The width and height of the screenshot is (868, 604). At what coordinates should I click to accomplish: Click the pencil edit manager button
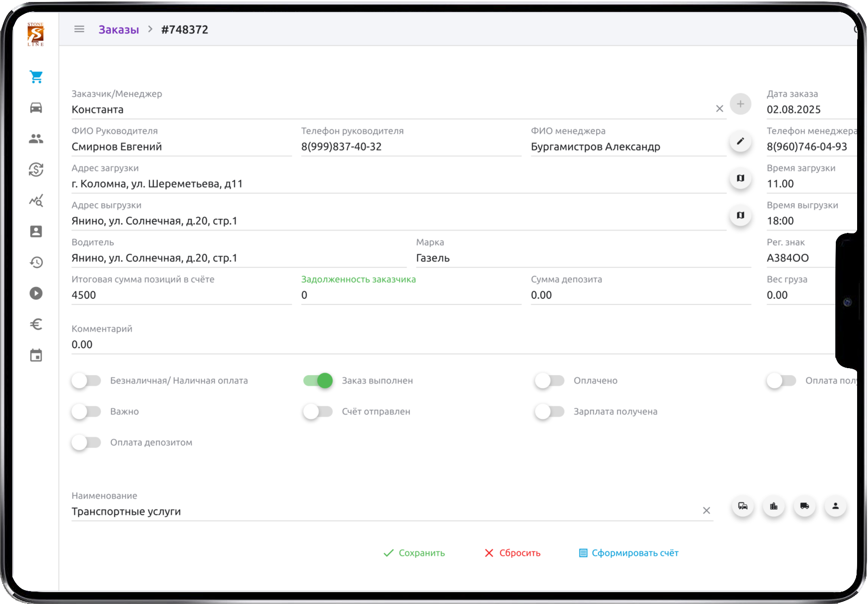tap(740, 141)
